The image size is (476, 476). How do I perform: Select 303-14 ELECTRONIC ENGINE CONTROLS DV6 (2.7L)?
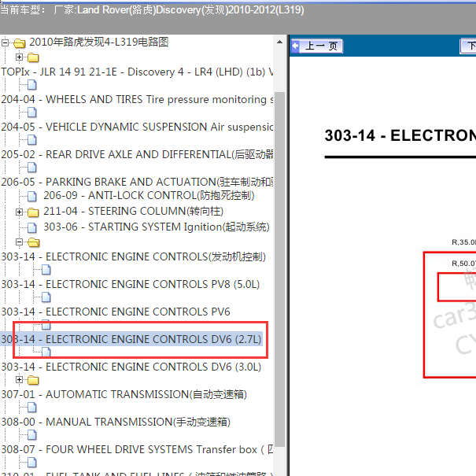point(131,339)
